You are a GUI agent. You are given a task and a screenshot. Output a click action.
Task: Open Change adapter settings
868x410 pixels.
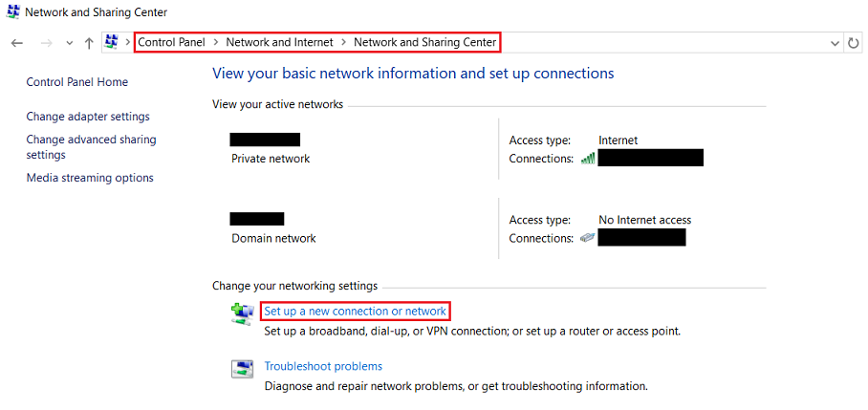(88, 117)
